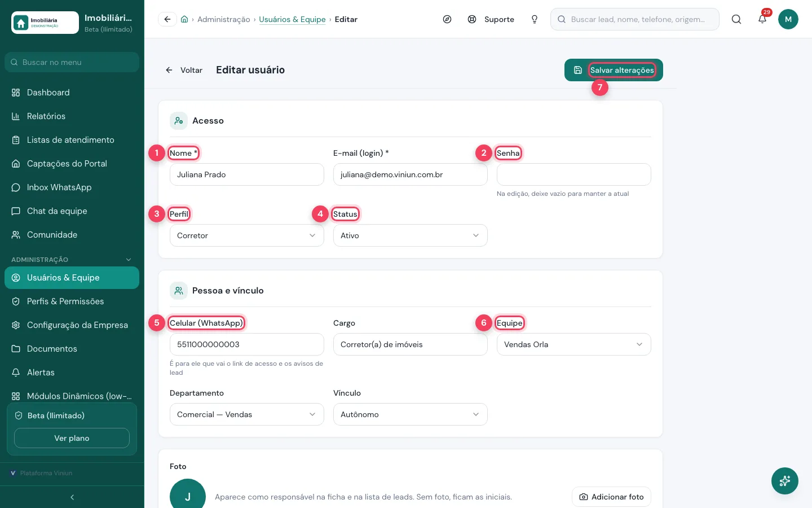Open Suporte in the top bar

(x=491, y=19)
